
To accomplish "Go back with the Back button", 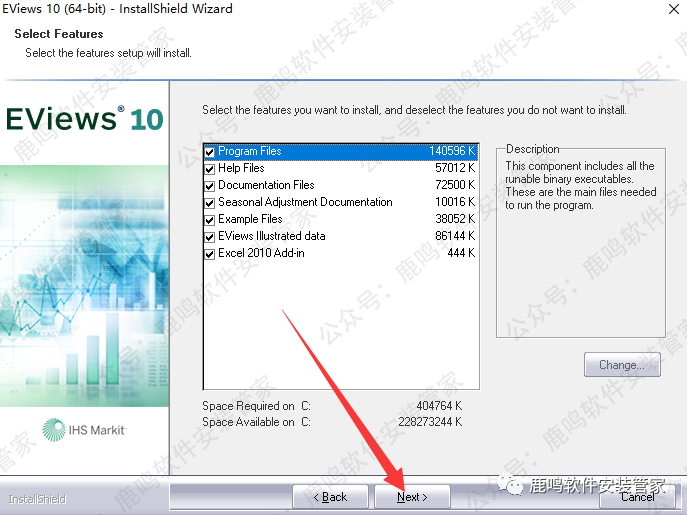I will click(330, 497).
